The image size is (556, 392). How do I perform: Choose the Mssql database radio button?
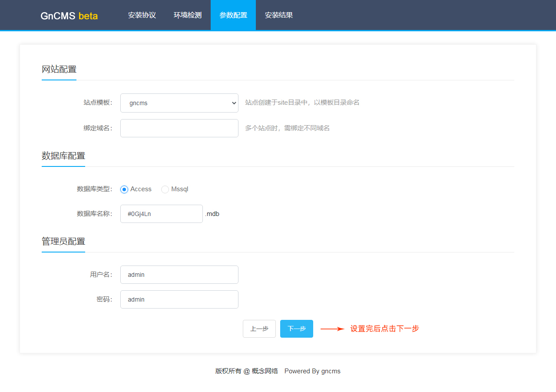165,189
